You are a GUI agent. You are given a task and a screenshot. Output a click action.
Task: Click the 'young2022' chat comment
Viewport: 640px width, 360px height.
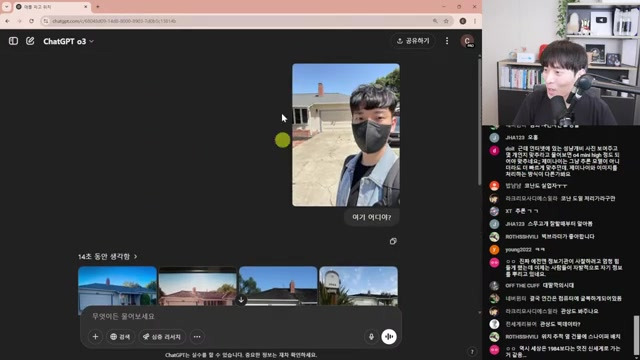click(x=525, y=249)
